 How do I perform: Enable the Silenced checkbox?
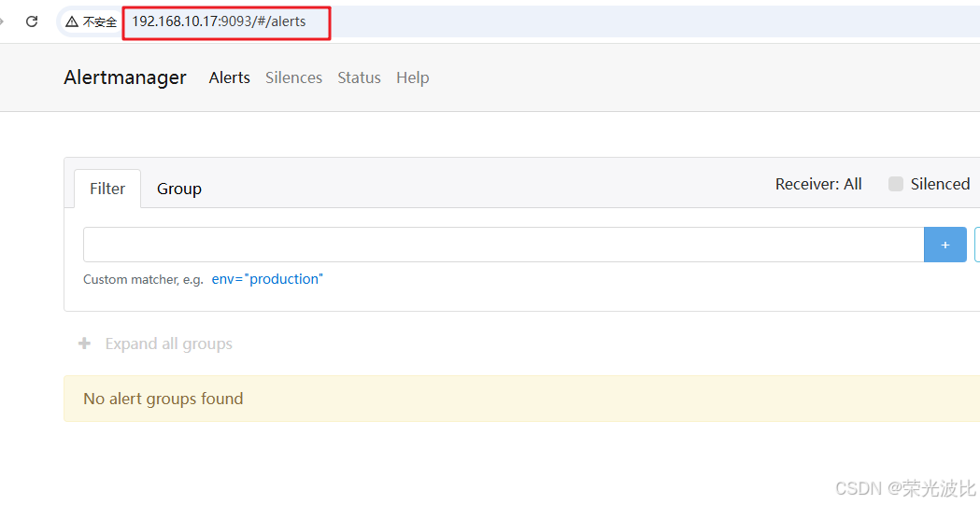896,184
